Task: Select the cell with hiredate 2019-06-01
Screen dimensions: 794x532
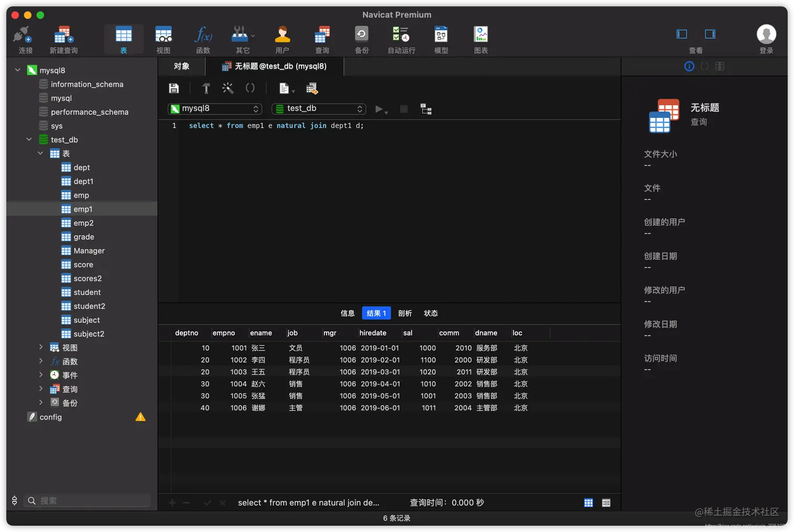Action: click(x=380, y=408)
